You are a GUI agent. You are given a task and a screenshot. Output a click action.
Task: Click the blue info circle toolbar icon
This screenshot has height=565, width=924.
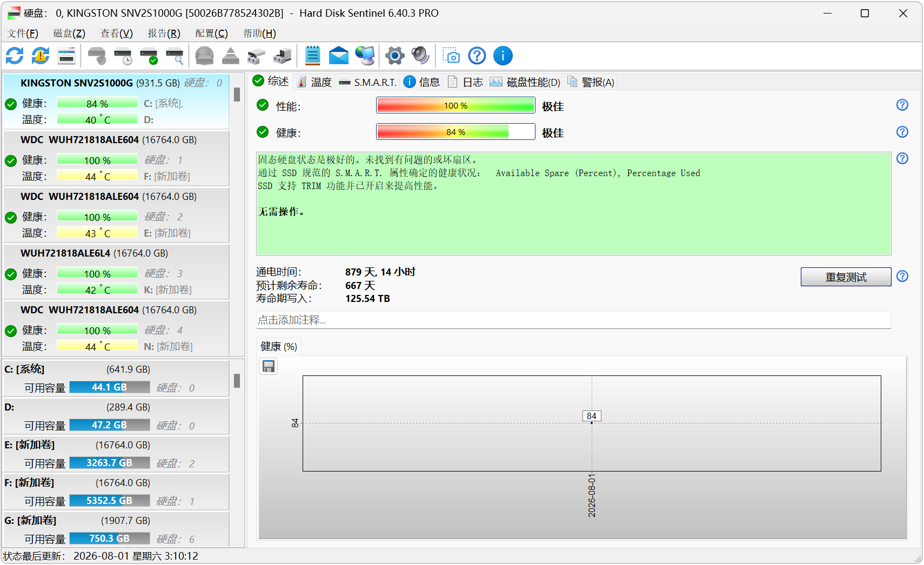coord(503,56)
